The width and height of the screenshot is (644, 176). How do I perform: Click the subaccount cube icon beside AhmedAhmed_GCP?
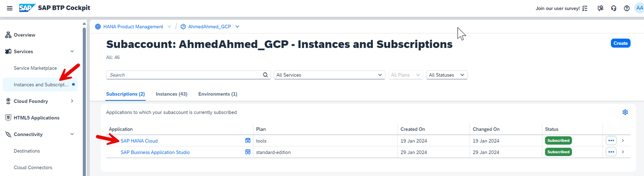tap(183, 26)
